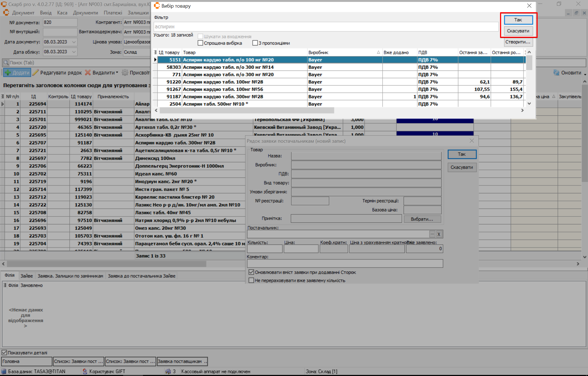
Task: Enable the Спрощена вибірка checkbox
Action: click(x=200, y=43)
